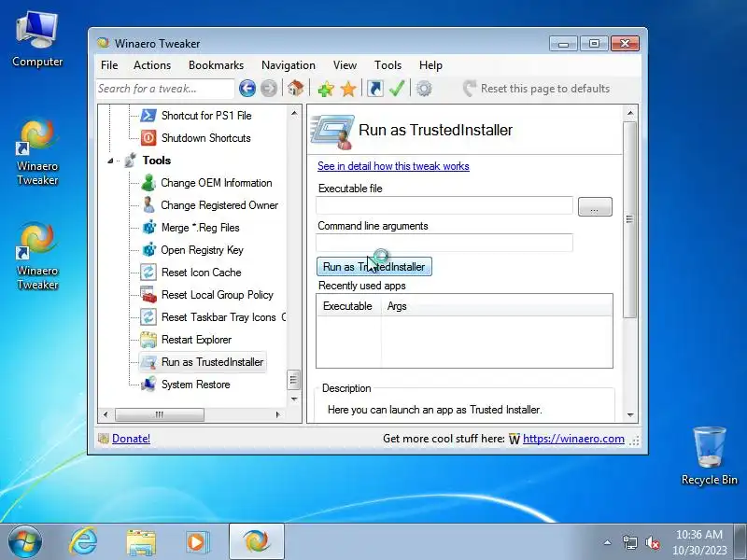Image resolution: width=747 pixels, height=560 pixels.
Task: Open the Navigation menu
Action: pyautogui.click(x=289, y=65)
